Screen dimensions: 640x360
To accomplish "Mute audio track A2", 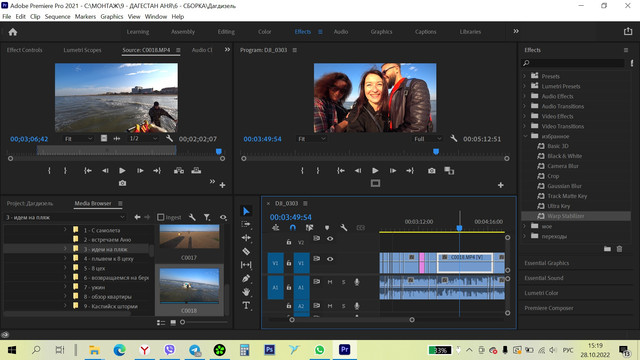I will click(330, 306).
